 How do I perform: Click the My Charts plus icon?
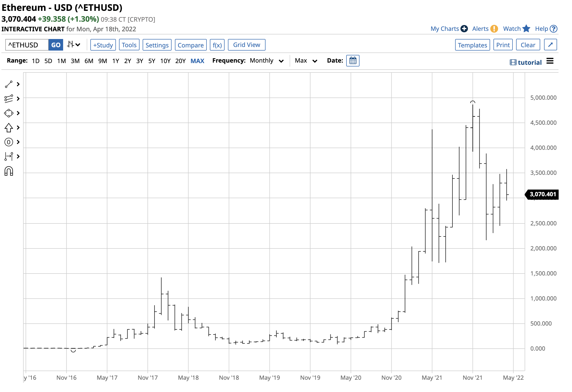(464, 29)
